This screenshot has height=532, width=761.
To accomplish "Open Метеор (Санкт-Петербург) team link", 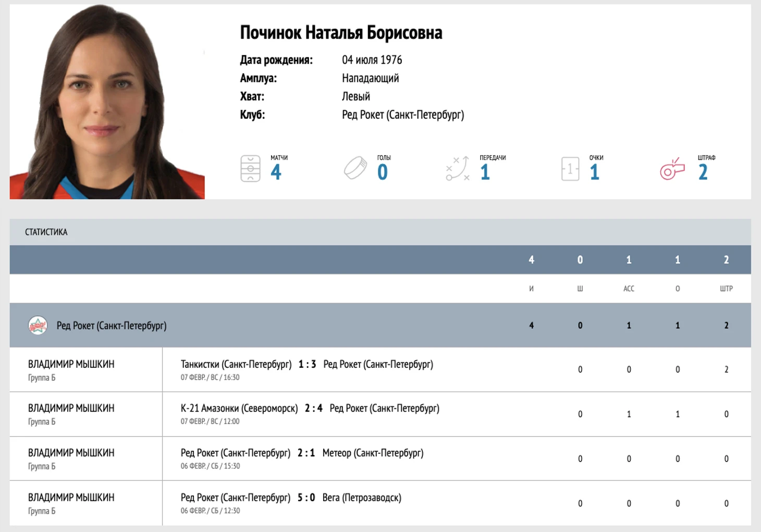I will [373, 453].
